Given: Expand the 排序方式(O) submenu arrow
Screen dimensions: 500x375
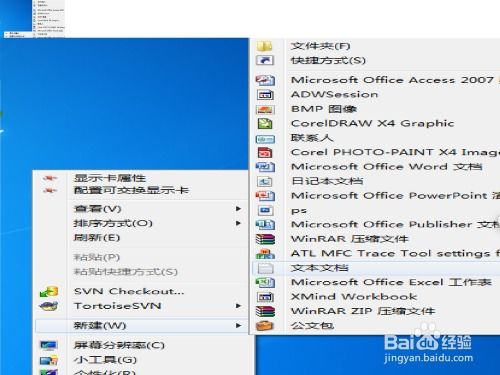Looking at the screenshot, I should tap(238, 223).
